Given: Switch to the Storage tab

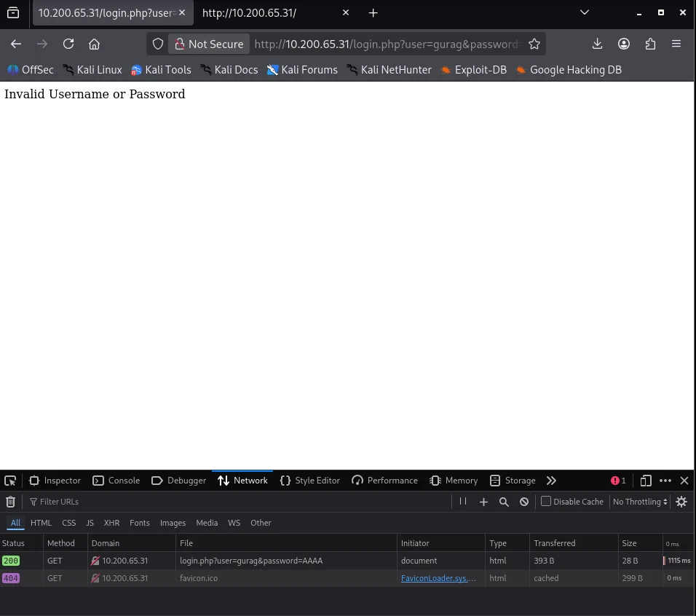Looking at the screenshot, I should [x=513, y=481].
